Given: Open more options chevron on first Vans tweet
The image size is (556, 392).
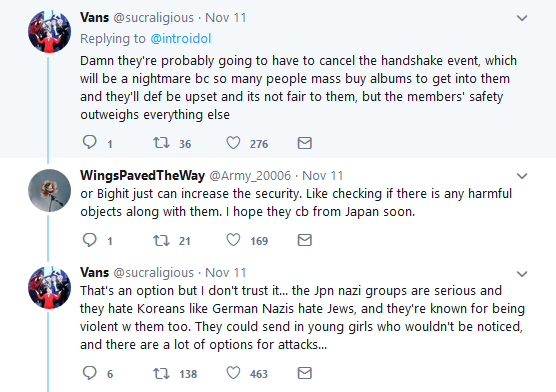Looking at the screenshot, I should 522,18.
